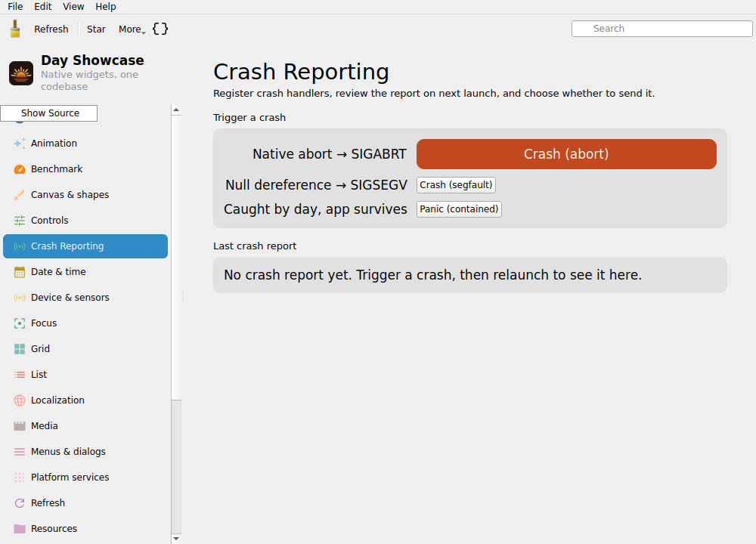
Task: Select Grid in the sidebar
Action: point(85,349)
